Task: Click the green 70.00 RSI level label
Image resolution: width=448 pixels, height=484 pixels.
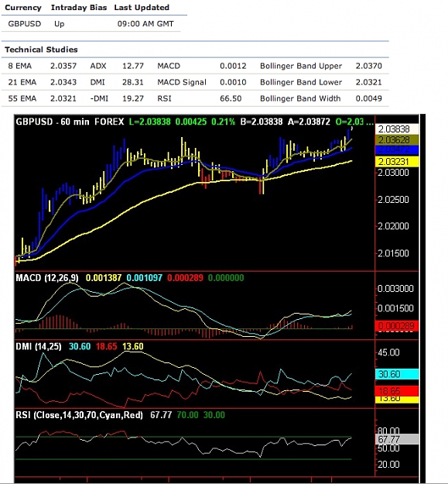Action: pos(187,415)
